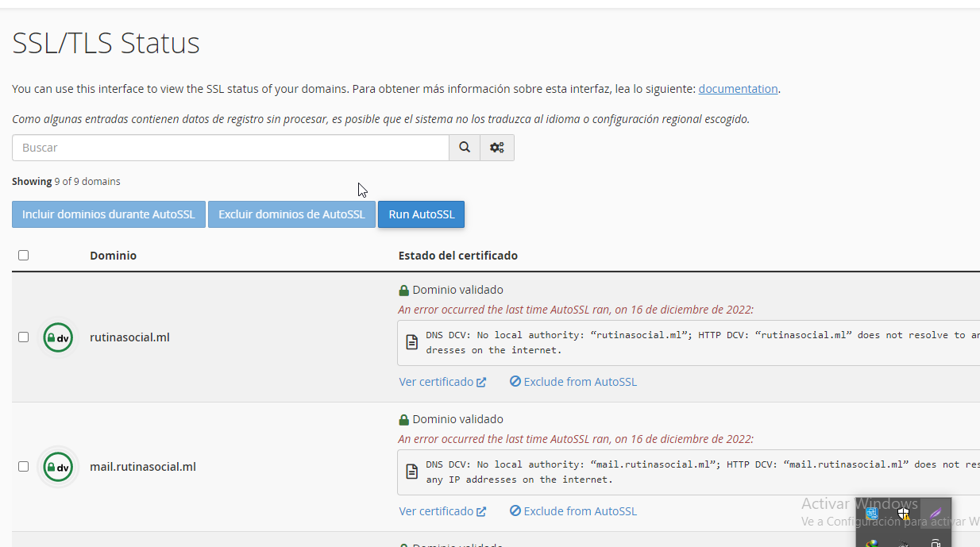The image size is (980, 547).
Task: Click Dominio validado text for mail.rutinasocial.ml
Action: (x=457, y=419)
